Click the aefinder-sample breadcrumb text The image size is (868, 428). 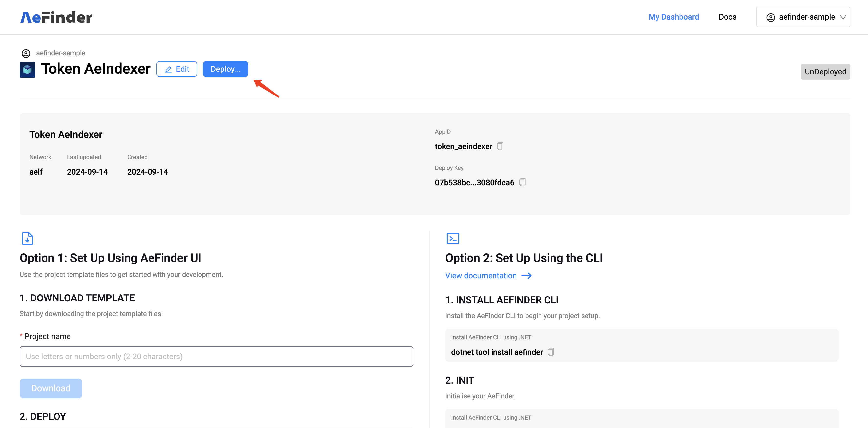(x=61, y=53)
